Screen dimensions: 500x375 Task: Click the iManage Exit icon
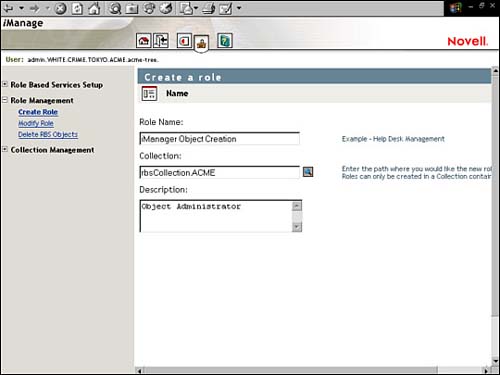point(161,41)
